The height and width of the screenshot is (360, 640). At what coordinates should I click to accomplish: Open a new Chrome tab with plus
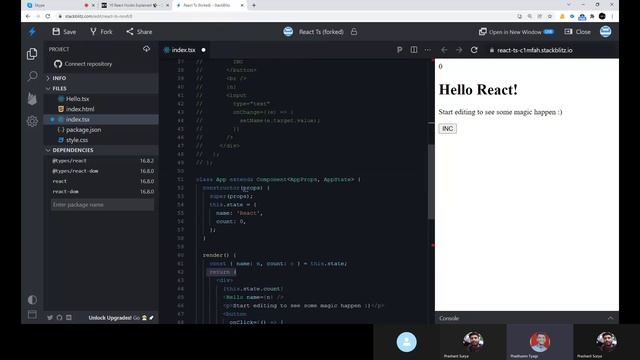[254, 5]
